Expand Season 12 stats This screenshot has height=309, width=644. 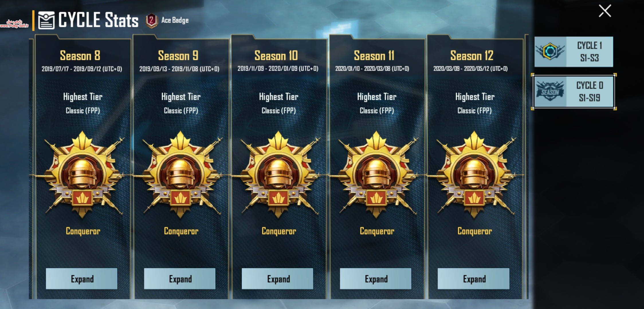point(474,279)
